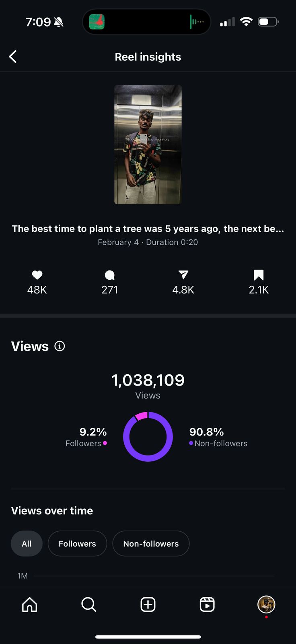Open the Views info icon
The image size is (296, 644).
(60, 346)
